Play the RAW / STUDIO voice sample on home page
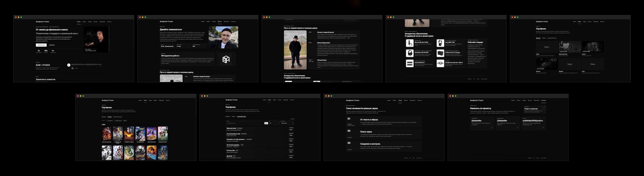The height and width of the screenshot is (176, 644). pos(69,65)
